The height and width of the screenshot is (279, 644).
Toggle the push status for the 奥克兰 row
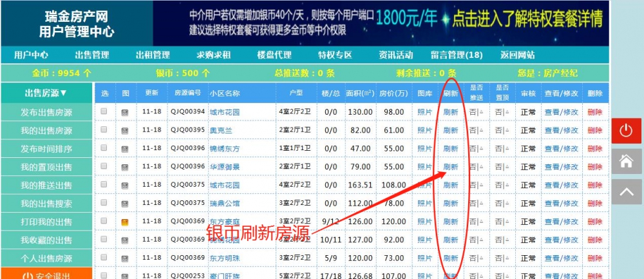click(x=477, y=130)
